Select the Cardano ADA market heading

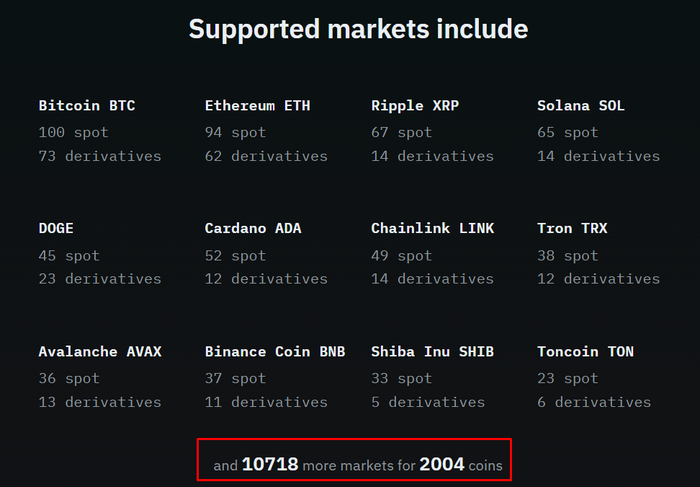[x=253, y=228]
